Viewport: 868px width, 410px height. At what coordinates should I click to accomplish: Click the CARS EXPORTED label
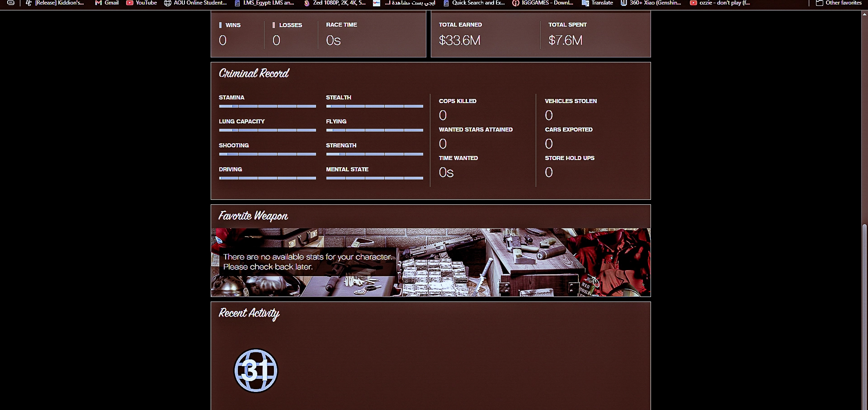[x=569, y=130]
